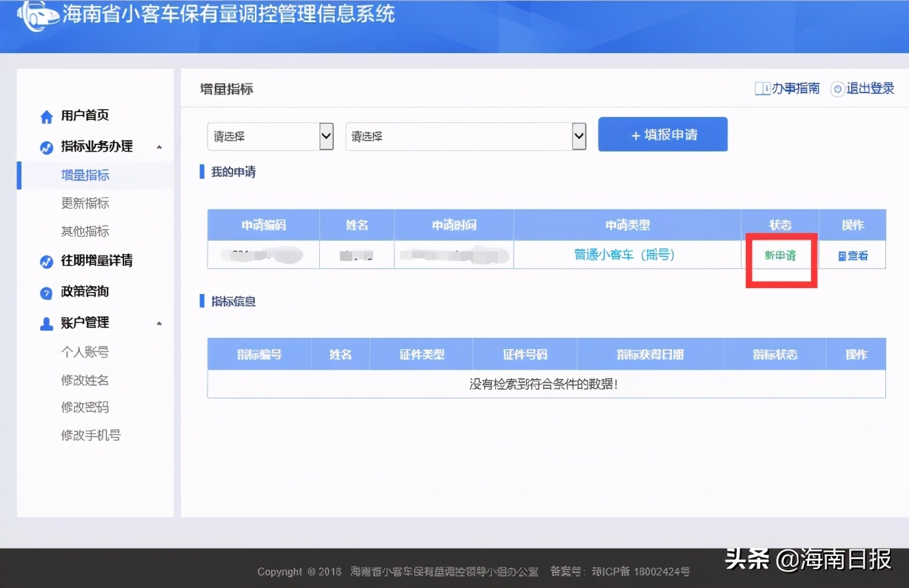Screen dimensions: 909x588
Task: Collapse the 账户管理 menu arrow
Action: tap(159, 324)
